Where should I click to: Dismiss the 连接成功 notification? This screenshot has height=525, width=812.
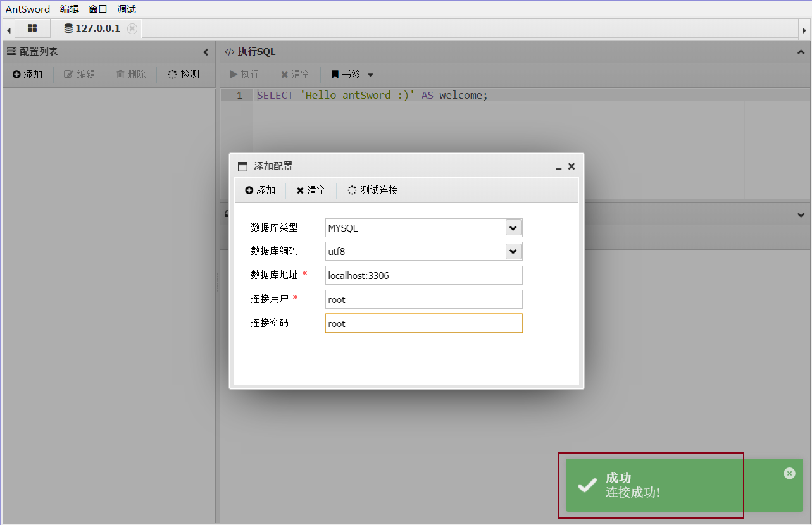(789, 473)
